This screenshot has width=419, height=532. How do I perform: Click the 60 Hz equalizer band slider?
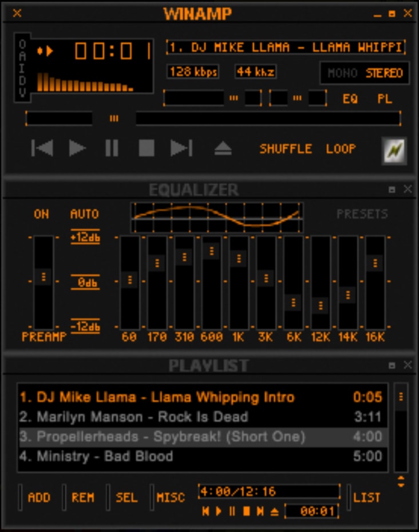point(130,280)
